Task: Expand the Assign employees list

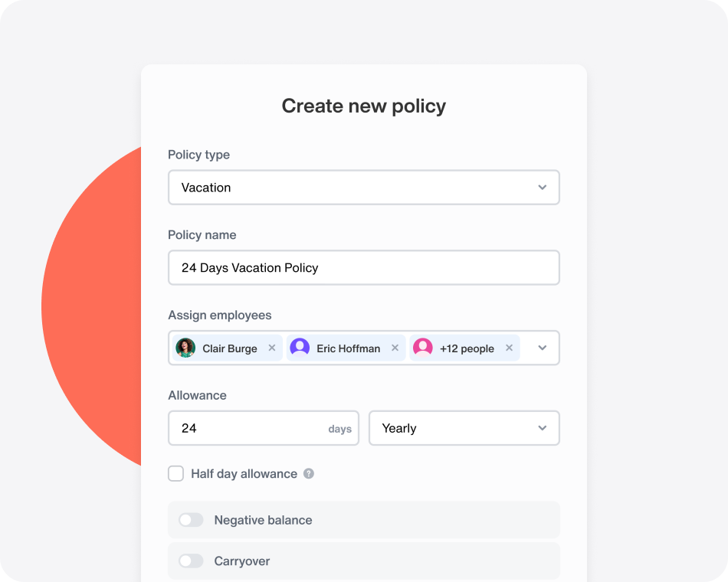Action: coord(543,348)
